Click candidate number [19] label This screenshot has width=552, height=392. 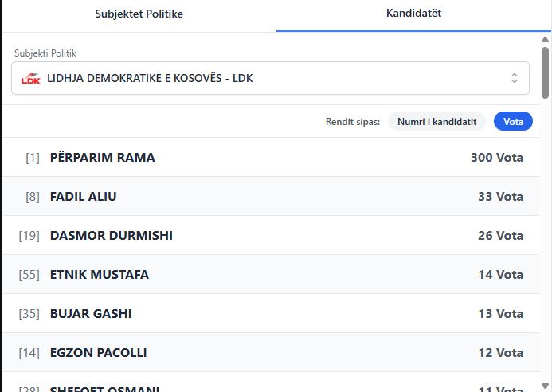tap(29, 236)
